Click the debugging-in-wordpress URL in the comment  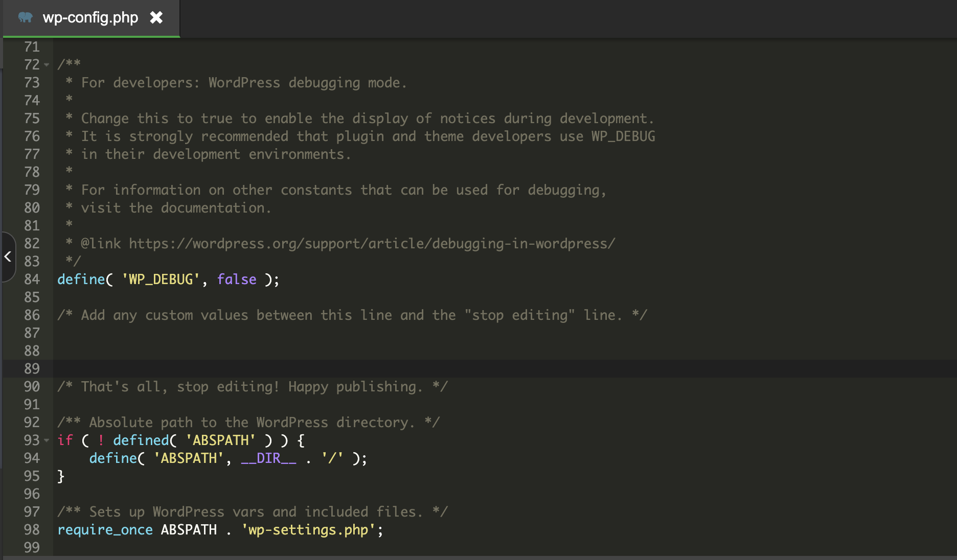(372, 244)
